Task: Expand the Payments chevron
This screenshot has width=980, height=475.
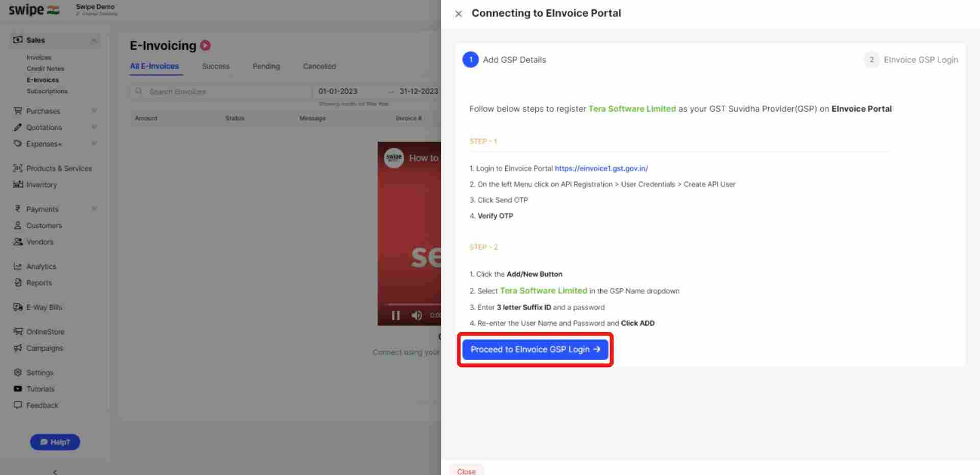Action: pos(94,209)
